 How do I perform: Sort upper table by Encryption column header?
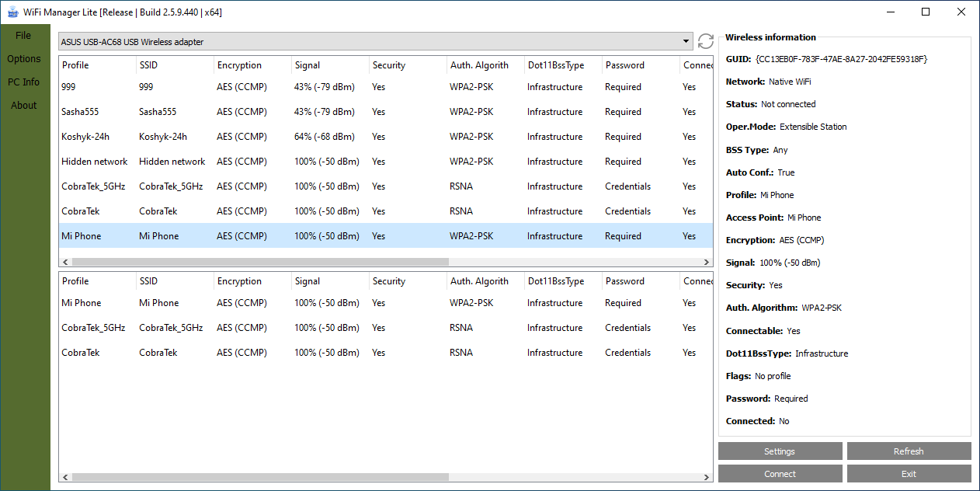253,65
